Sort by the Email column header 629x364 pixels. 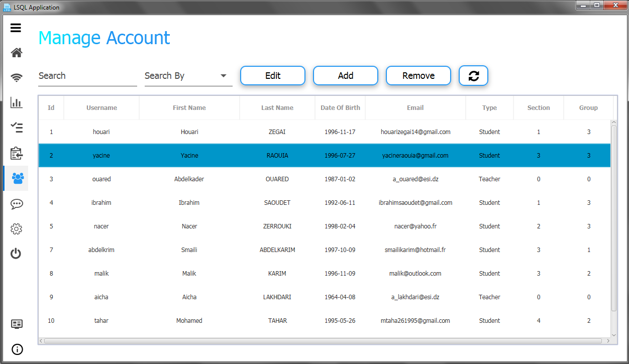[415, 108]
